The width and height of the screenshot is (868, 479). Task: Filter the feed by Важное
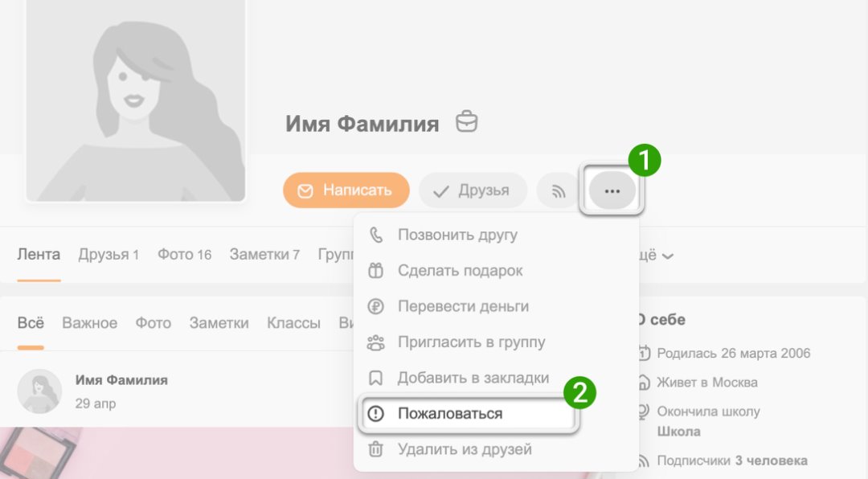89,323
